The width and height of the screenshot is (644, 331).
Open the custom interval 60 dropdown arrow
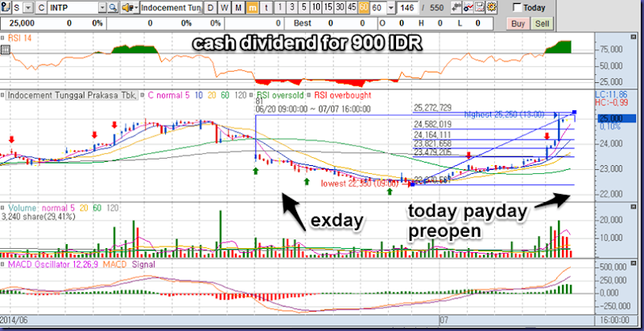pos(391,7)
